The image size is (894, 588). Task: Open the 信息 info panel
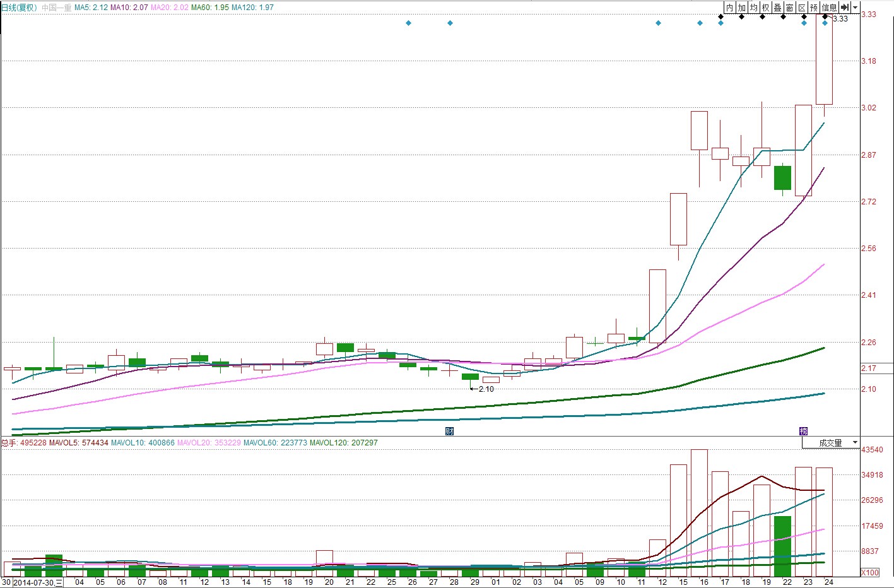829,8
